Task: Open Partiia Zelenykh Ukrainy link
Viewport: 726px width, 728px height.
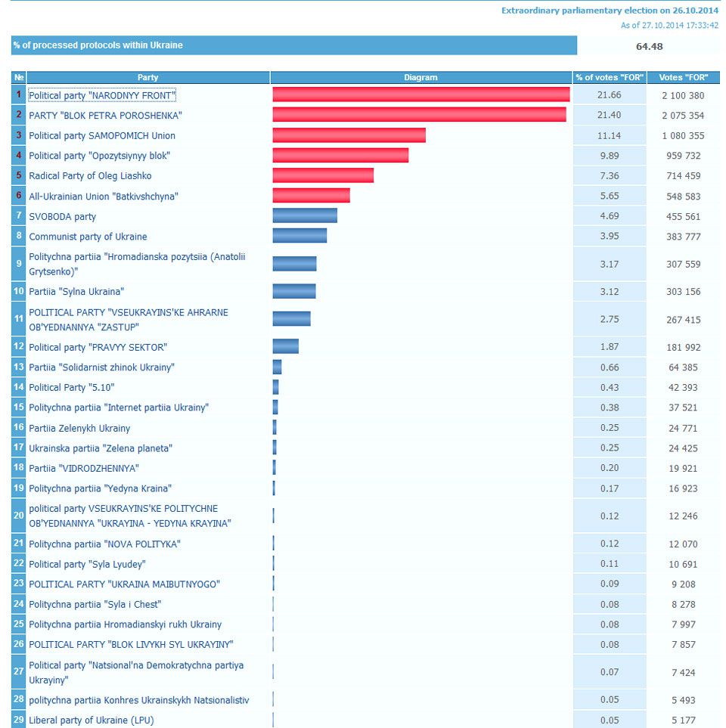Action: tap(79, 429)
